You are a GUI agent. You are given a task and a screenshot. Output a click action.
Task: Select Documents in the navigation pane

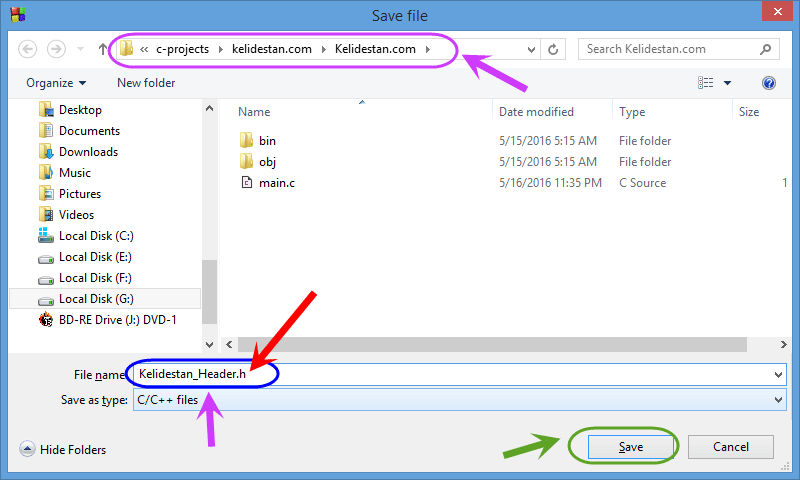(x=89, y=131)
